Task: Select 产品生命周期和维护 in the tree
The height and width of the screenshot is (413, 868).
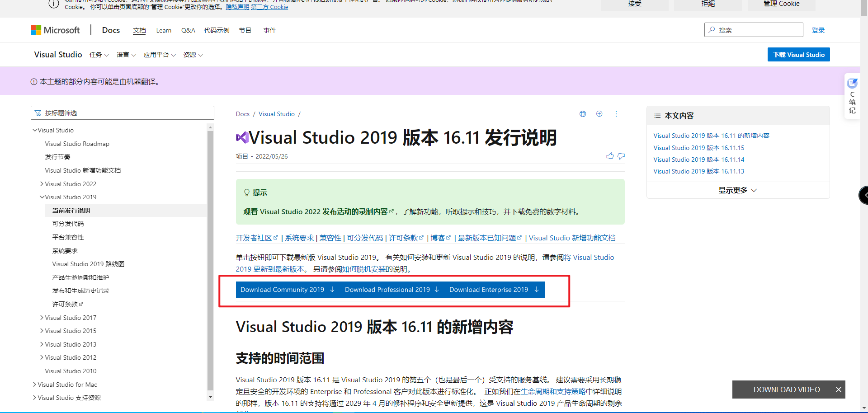Action: click(80, 277)
